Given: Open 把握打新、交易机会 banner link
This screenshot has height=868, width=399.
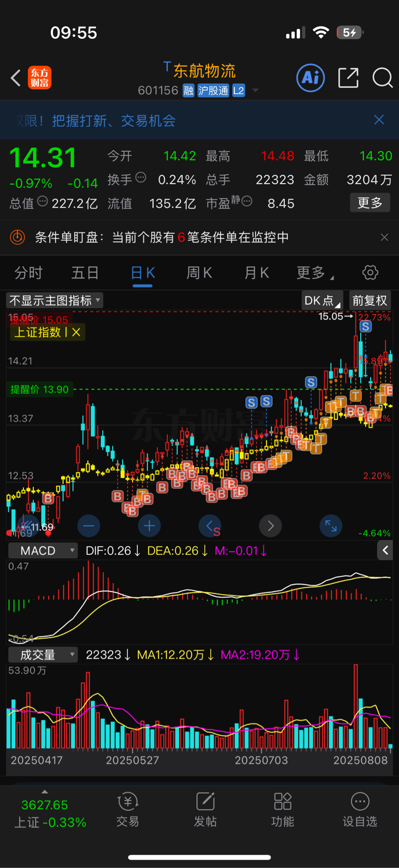Looking at the screenshot, I should [x=114, y=121].
